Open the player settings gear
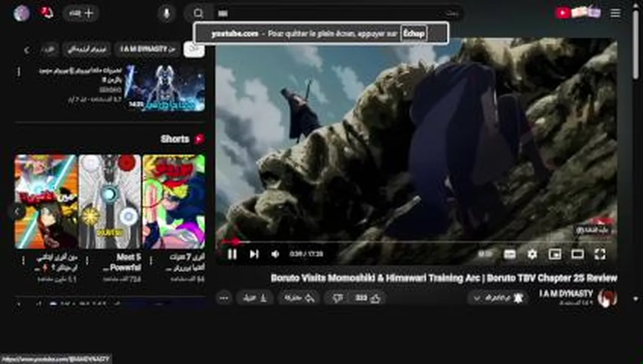This screenshot has width=643, height=364. click(x=532, y=254)
